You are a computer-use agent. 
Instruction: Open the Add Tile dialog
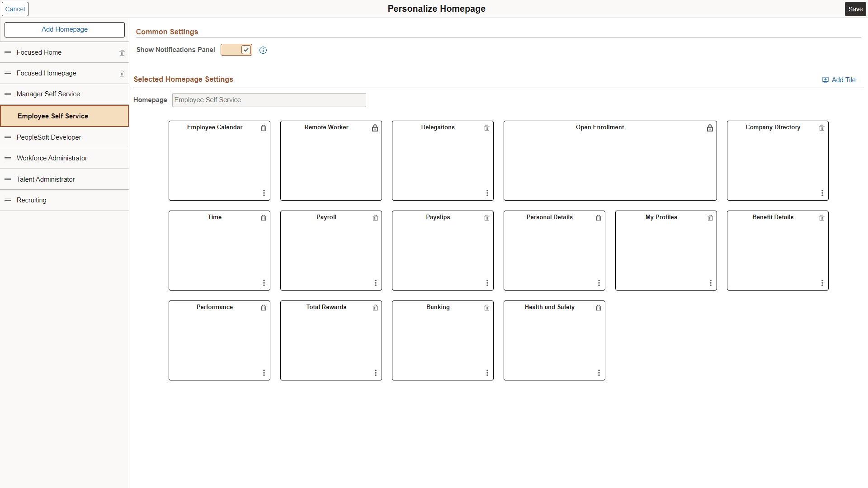click(839, 80)
